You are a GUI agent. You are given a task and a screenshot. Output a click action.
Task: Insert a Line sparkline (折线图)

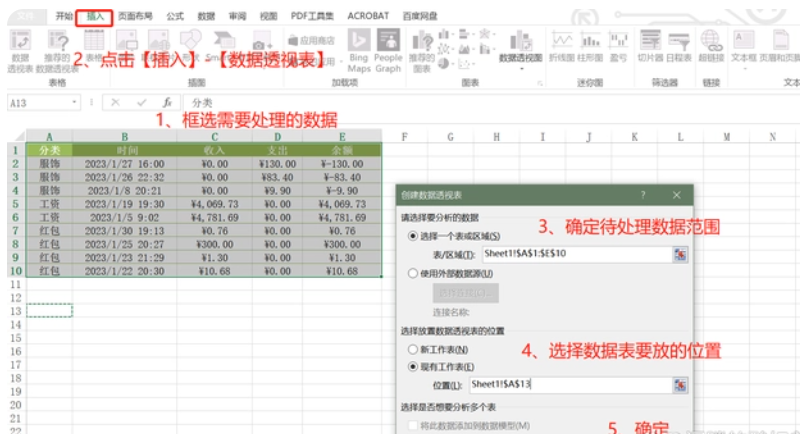pyautogui.click(x=562, y=46)
